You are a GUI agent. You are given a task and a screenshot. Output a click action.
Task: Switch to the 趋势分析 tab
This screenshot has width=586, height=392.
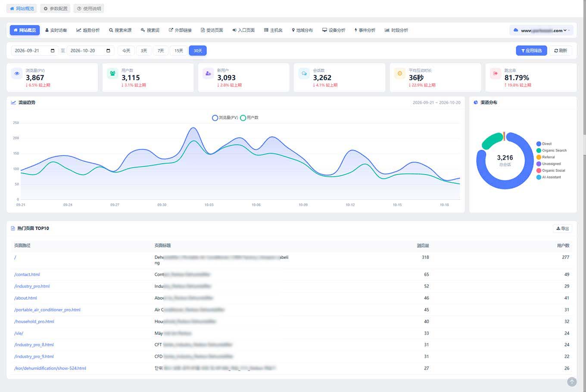88,30
